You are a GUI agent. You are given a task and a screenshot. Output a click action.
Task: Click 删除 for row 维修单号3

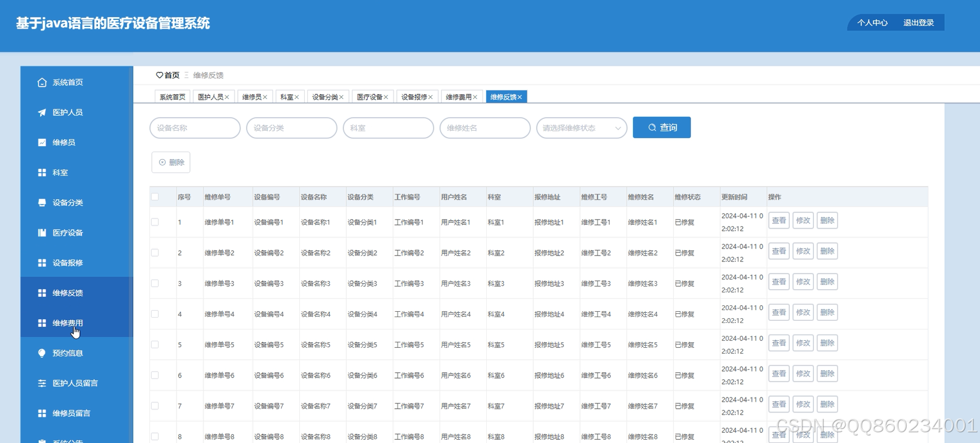click(x=827, y=282)
